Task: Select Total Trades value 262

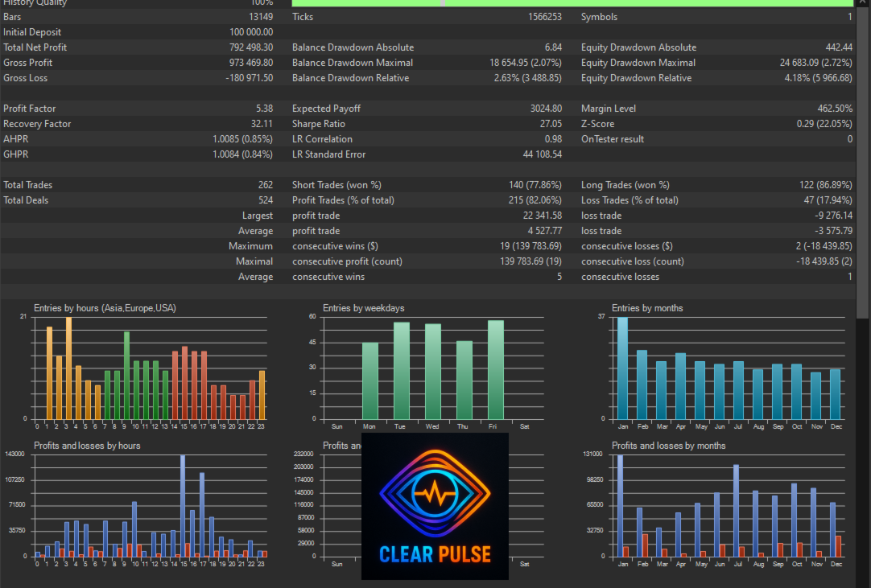Action: point(266,185)
